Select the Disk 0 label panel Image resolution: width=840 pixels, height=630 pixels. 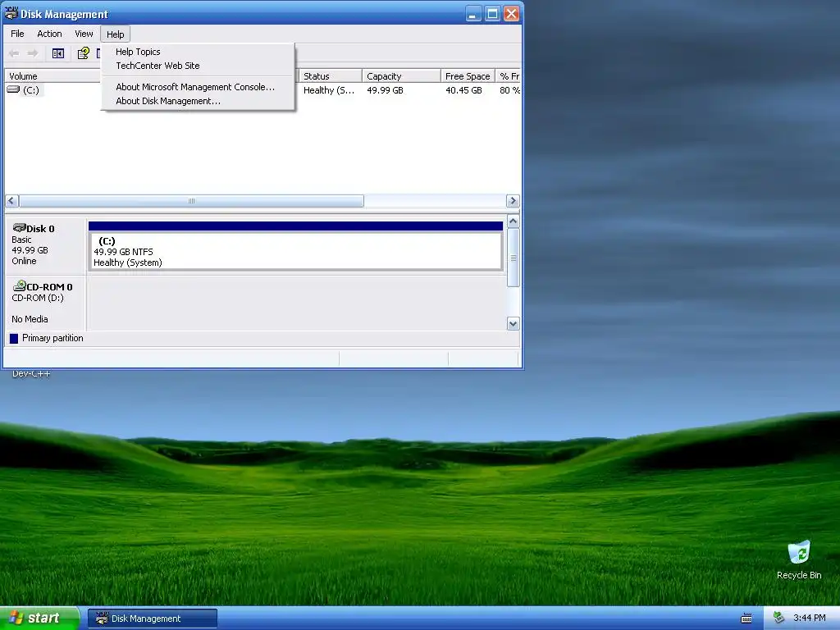(46, 245)
